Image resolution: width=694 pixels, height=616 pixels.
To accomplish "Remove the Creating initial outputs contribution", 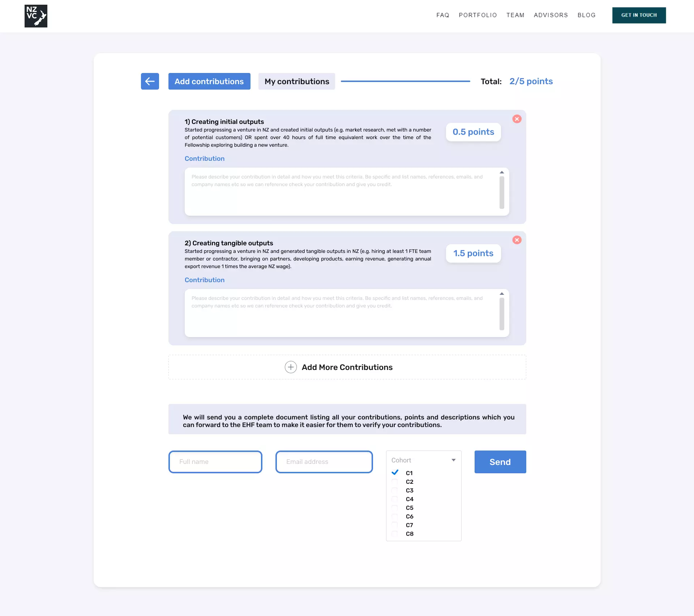I will pyautogui.click(x=517, y=119).
